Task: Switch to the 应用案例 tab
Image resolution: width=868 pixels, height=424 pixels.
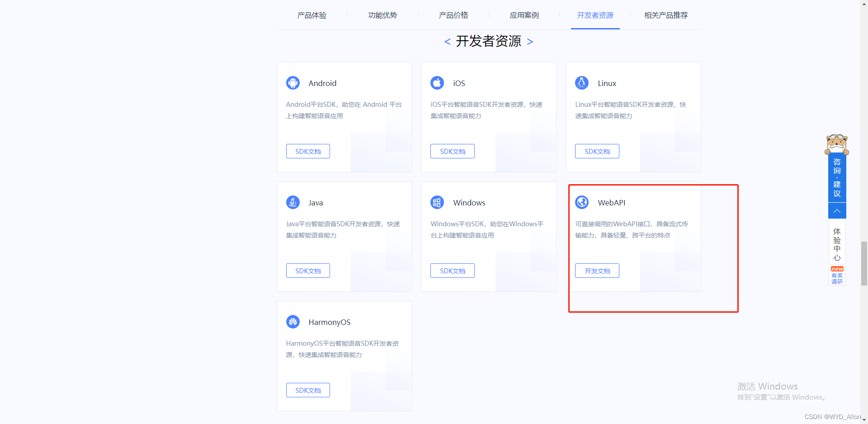Action: (x=524, y=15)
